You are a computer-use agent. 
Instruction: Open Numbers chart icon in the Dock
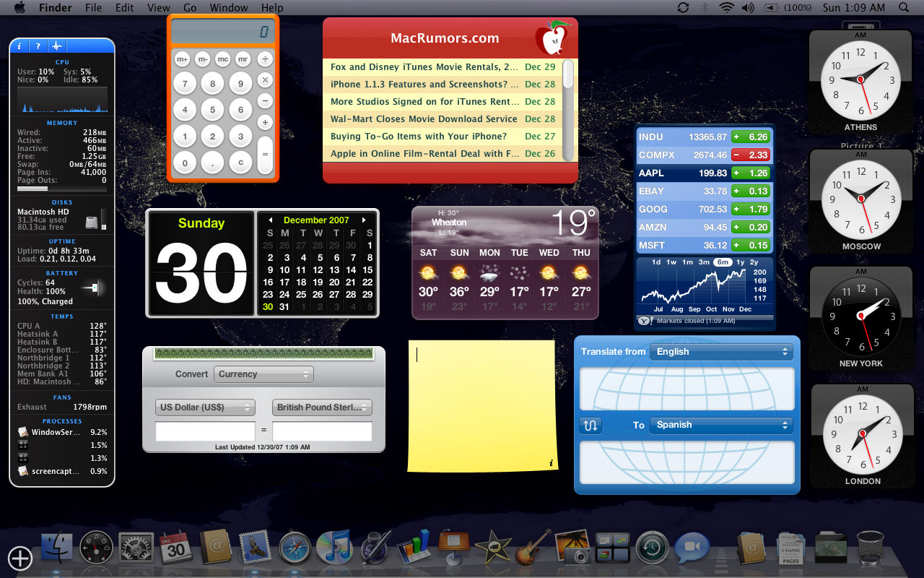click(x=413, y=547)
